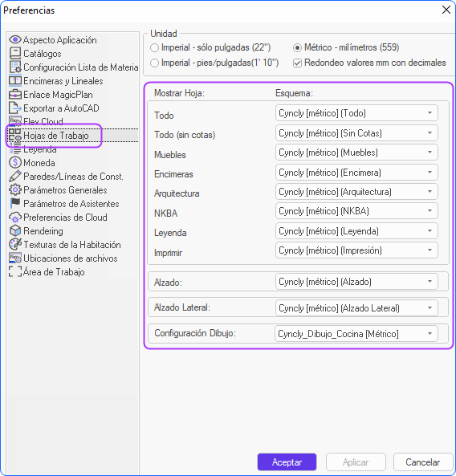Switch to Encimeras y Lineales section
Screen dimensions: 456x476
point(63,81)
